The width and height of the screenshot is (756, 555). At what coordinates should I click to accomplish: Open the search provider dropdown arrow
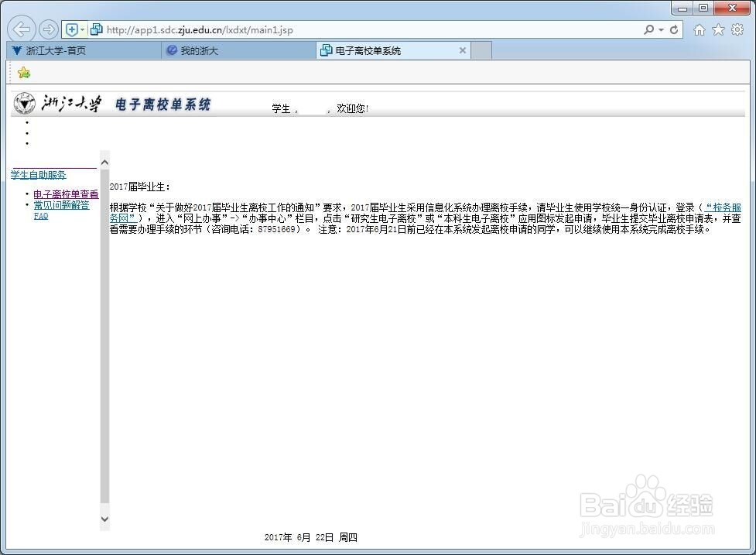(659, 29)
